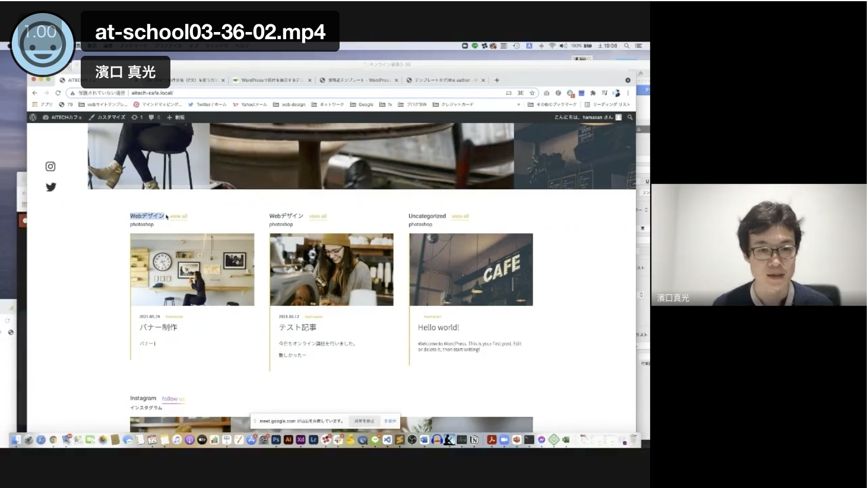Open the Time Machine menu bar icon
The width and height of the screenshot is (868, 488).
coord(517,46)
